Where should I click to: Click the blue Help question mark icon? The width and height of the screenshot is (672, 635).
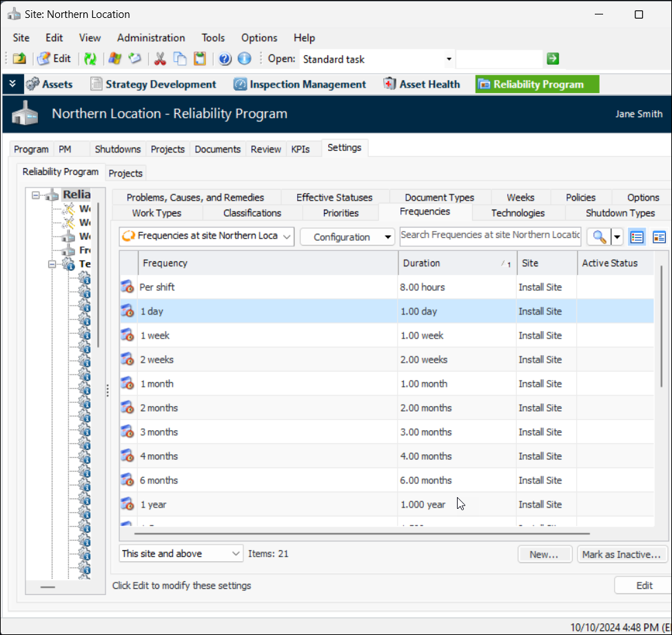click(x=225, y=59)
